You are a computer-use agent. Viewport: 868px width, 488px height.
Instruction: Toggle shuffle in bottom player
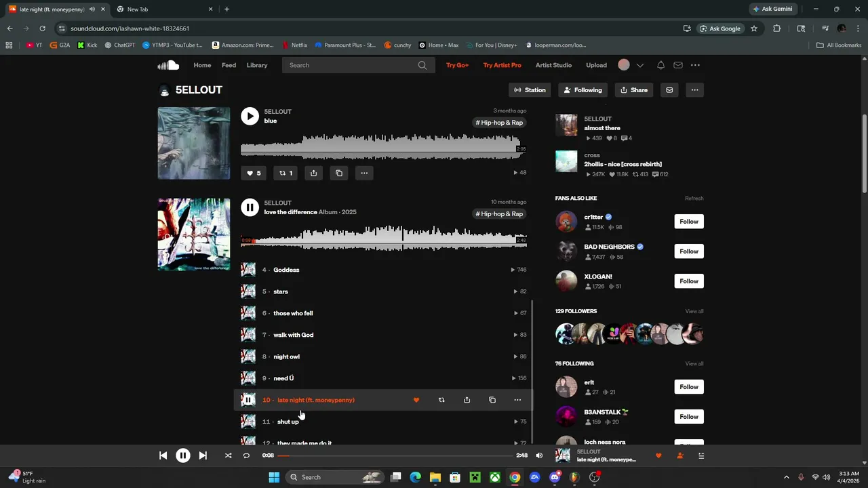pos(228,455)
